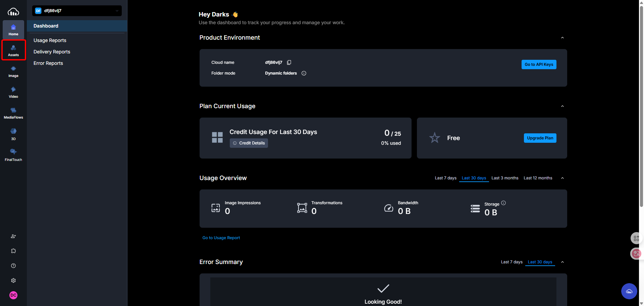Collapse the Error Summary section
Viewport: 644px width, 306px height.
click(562, 262)
